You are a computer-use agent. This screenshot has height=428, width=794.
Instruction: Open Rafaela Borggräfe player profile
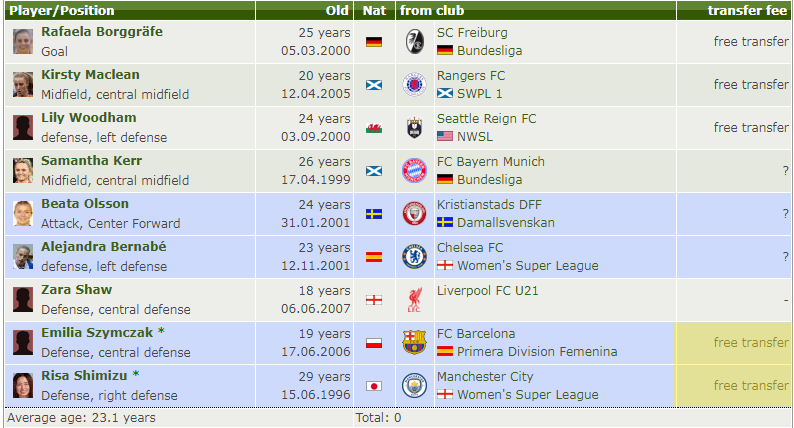point(102,32)
